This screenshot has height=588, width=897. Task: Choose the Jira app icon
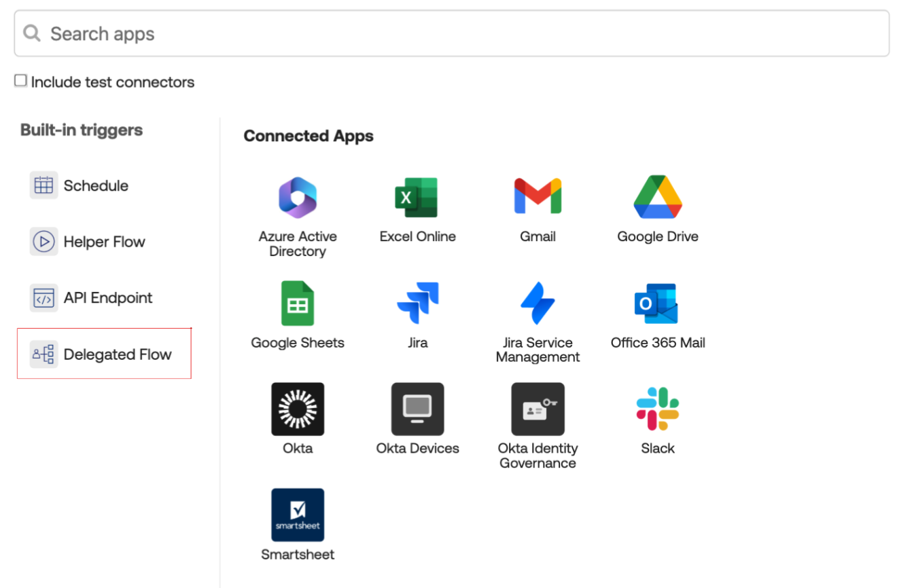[418, 304]
